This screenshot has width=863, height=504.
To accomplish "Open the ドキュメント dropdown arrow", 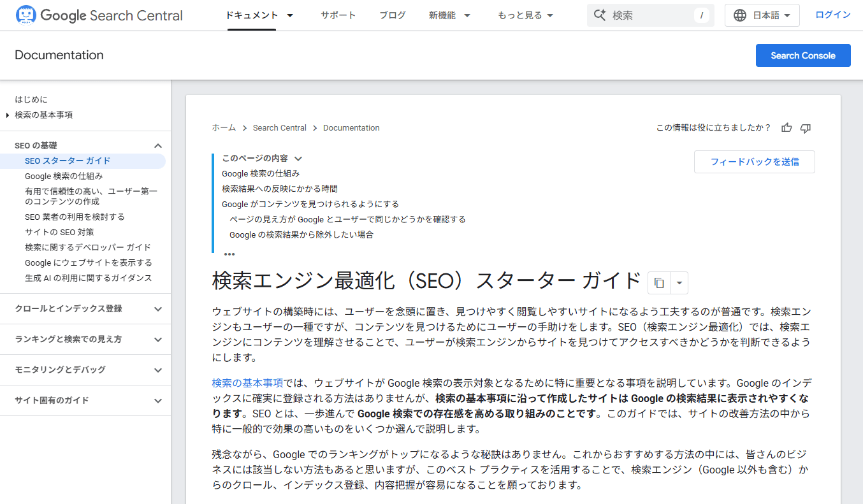I will (291, 15).
